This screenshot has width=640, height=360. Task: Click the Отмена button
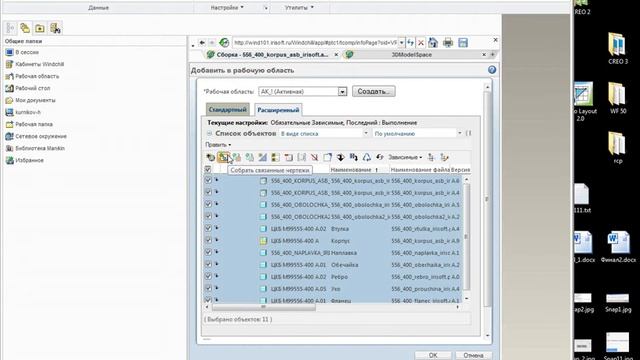click(473, 355)
